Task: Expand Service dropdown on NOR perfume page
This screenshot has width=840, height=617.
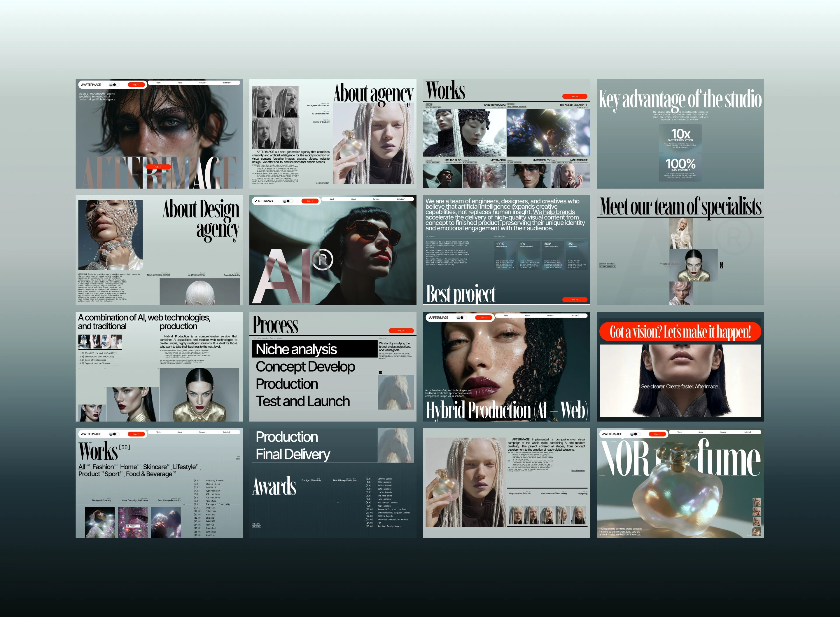Action: click(x=724, y=432)
